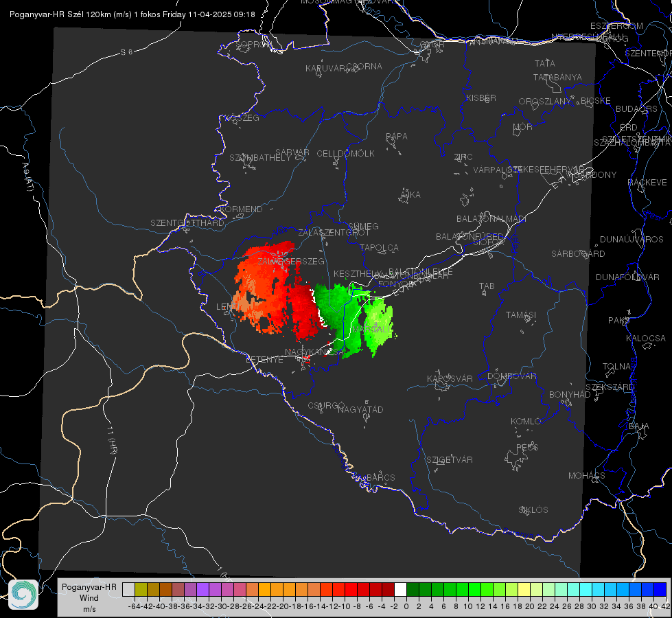Select the deep blue last legend swatch
672x618 pixels.
pyautogui.click(x=660, y=589)
